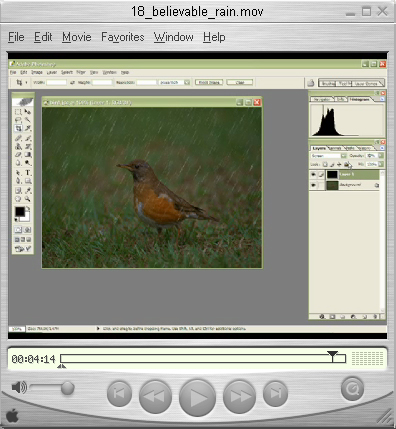Switch to the Navigator tab
Viewport: 396px width, 429px height.
coord(322,99)
